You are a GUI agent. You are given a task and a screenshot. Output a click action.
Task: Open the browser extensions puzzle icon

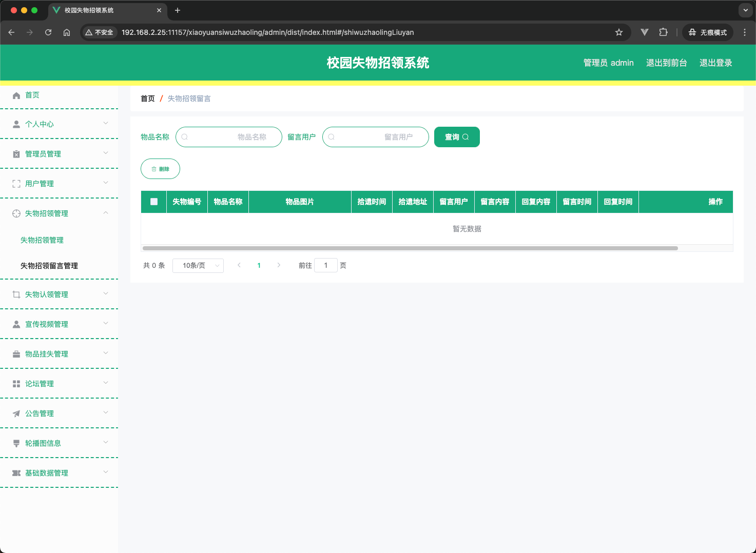[663, 32]
